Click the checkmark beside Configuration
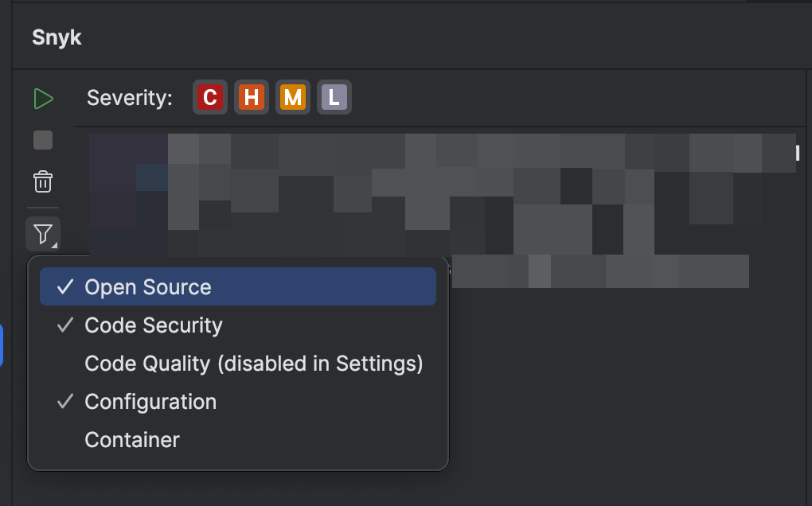The image size is (812, 506). click(65, 402)
